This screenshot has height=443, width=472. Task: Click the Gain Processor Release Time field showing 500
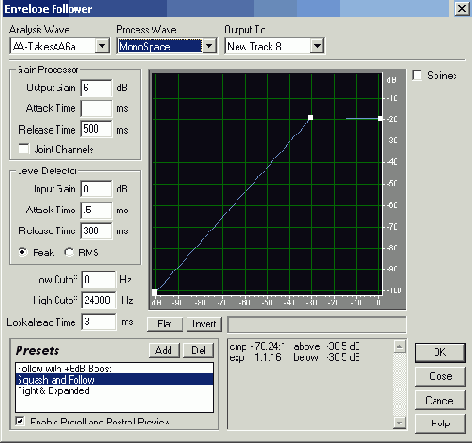[x=96, y=129]
